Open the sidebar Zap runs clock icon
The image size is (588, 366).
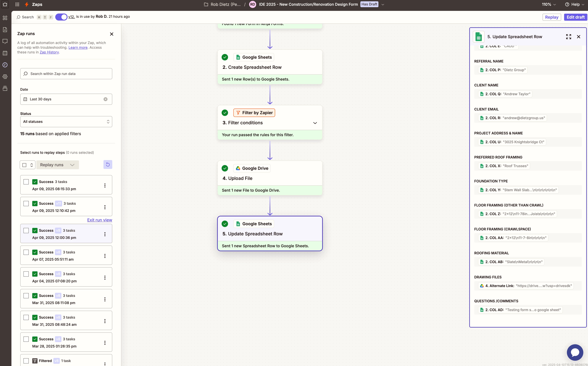(5, 65)
